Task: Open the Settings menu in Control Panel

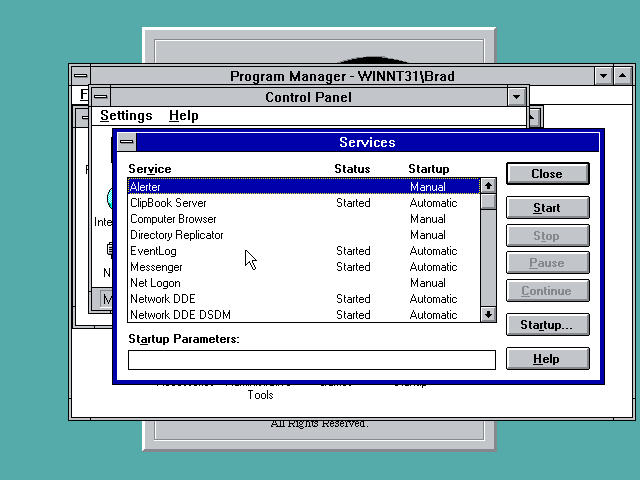Action: (126, 116)
